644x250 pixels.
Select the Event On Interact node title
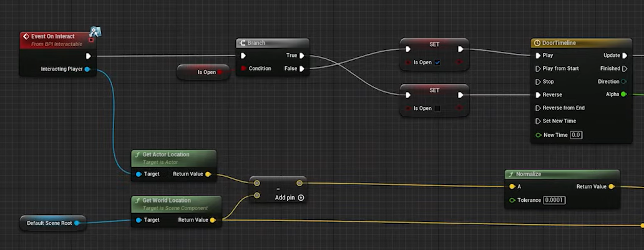click(53, 37)
